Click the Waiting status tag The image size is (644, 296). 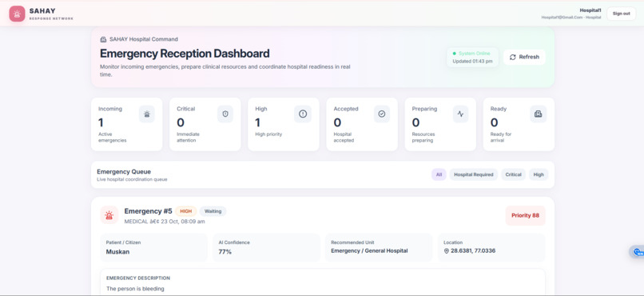click(213, 211)
